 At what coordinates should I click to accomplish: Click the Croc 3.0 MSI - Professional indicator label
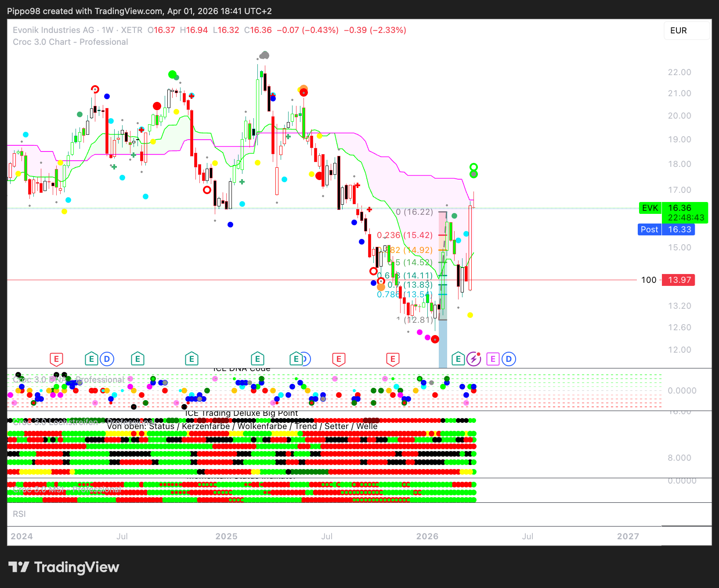point(67,489)
